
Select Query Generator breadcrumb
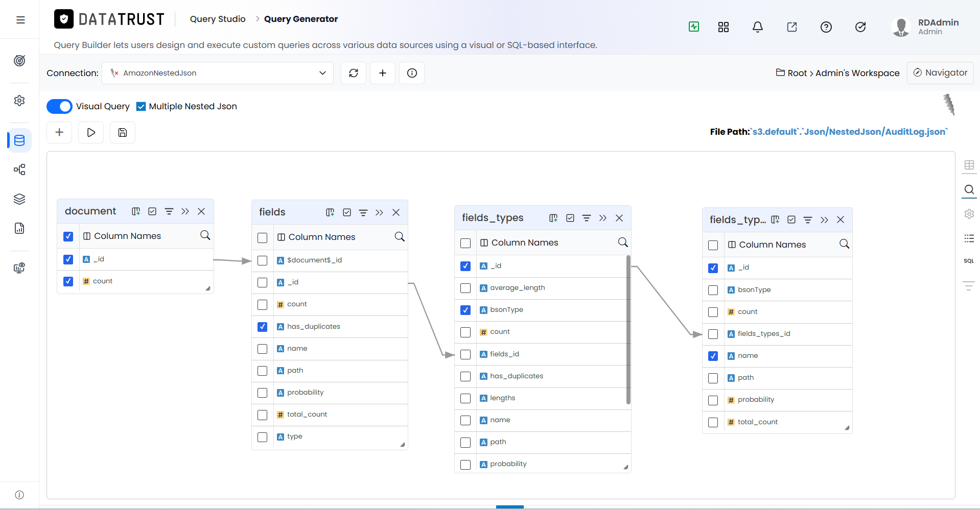301,19
